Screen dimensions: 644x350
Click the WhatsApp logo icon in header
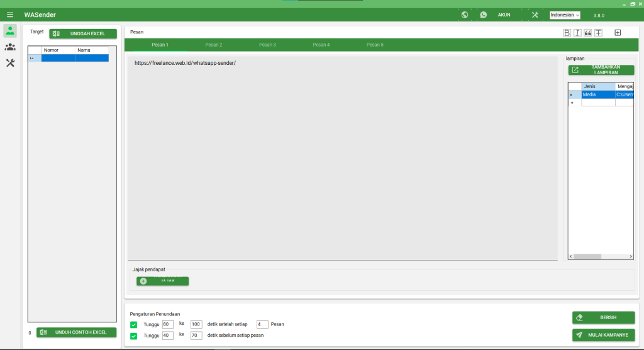(484, 14)
